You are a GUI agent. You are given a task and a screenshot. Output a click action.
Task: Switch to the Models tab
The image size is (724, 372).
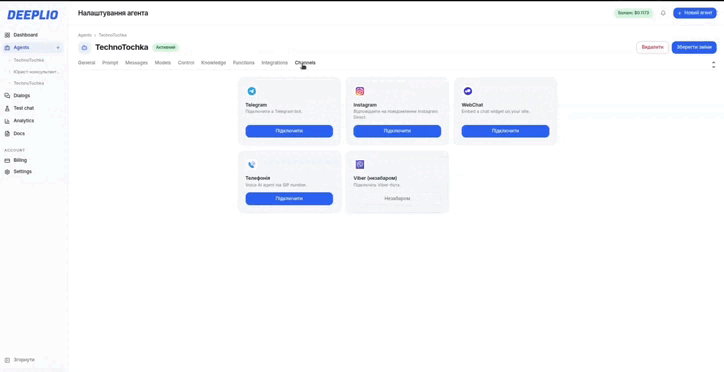coord(163,63)
